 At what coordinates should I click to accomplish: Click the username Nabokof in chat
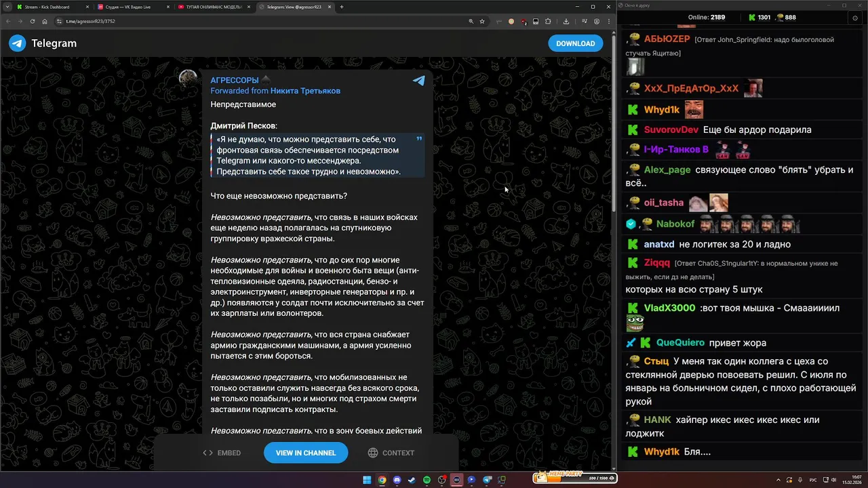[x=675, y=224]
